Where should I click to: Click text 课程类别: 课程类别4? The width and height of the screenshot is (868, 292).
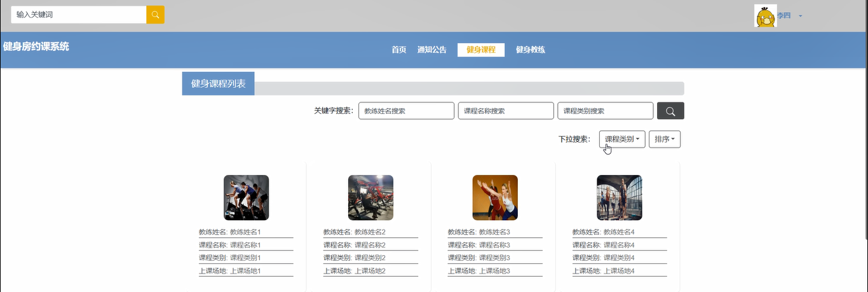click(x=604, y=258)
